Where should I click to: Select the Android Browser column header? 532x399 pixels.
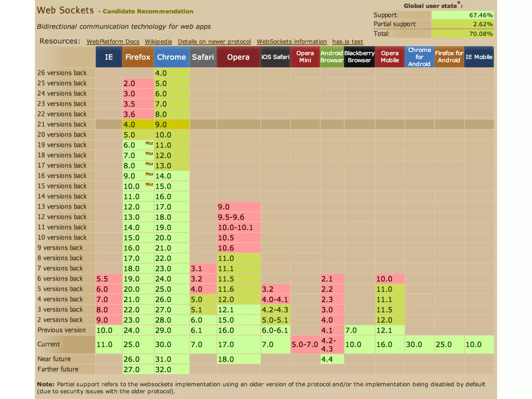332,57
